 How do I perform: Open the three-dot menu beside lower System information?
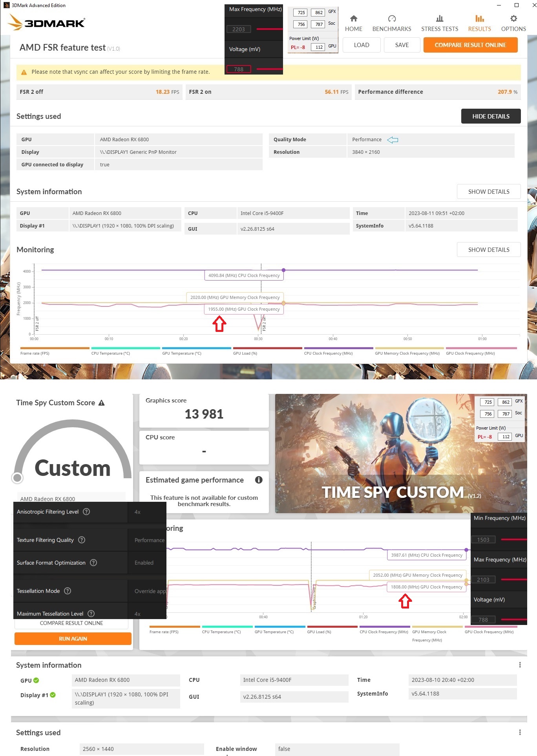click(520, 665)
